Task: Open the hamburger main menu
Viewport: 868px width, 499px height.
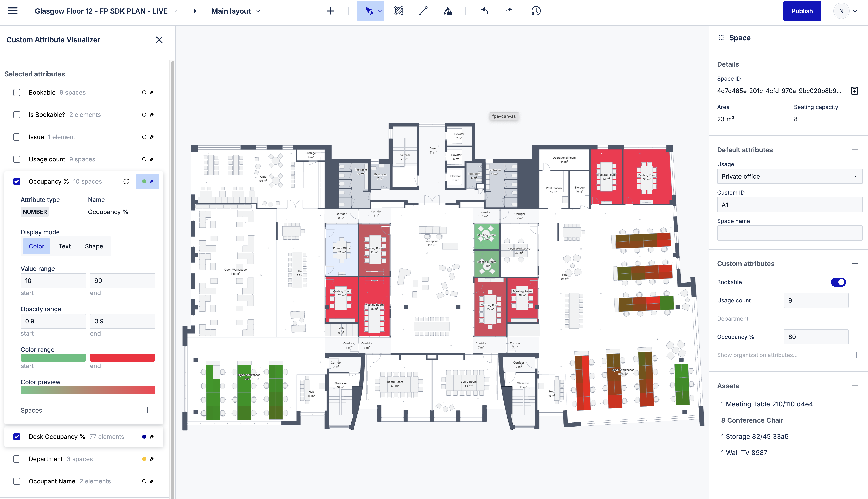Action: [x=13, y=11]
